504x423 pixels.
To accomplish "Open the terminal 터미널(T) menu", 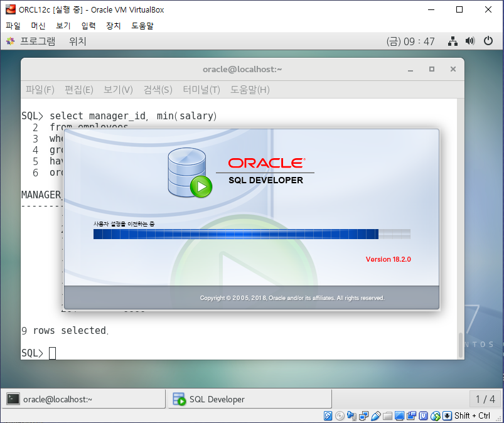I will coord(201,90).
